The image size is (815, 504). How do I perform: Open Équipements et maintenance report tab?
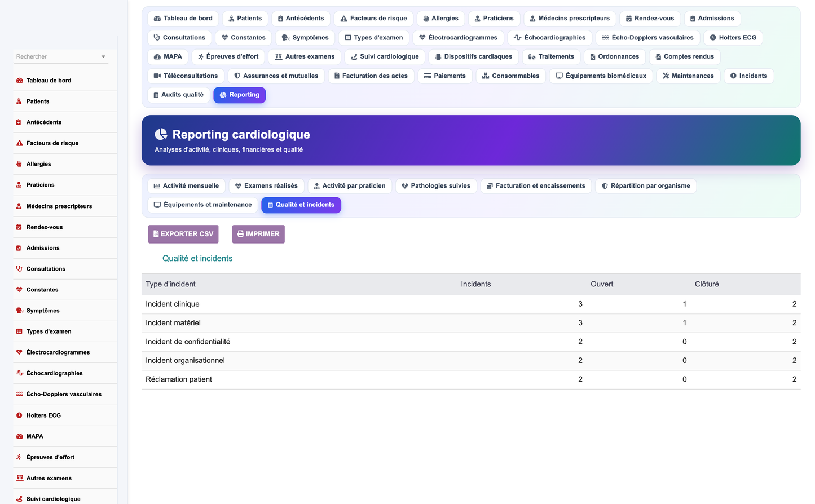tap(203, 205)
